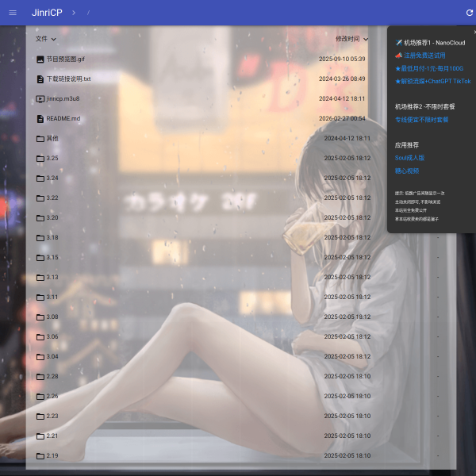Sort files by name using 文件 header
This screenshot has width=476, height=476.
tap(45, 39)
